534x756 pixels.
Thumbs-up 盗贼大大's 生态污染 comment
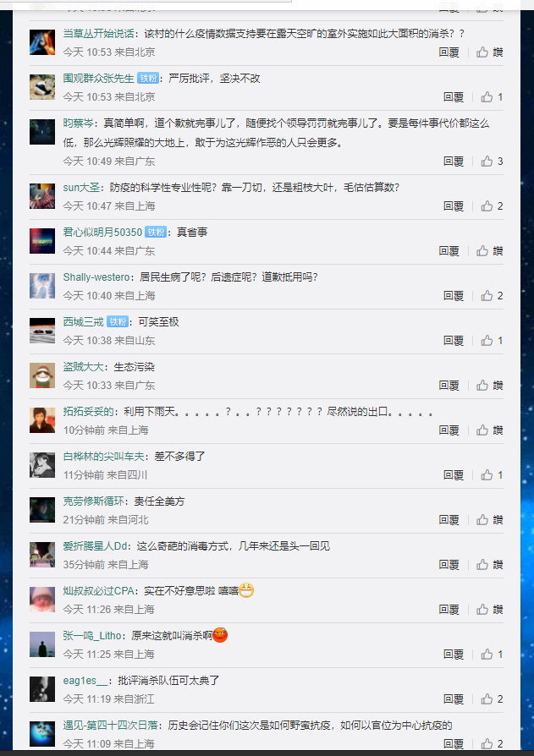pos(490,386)
